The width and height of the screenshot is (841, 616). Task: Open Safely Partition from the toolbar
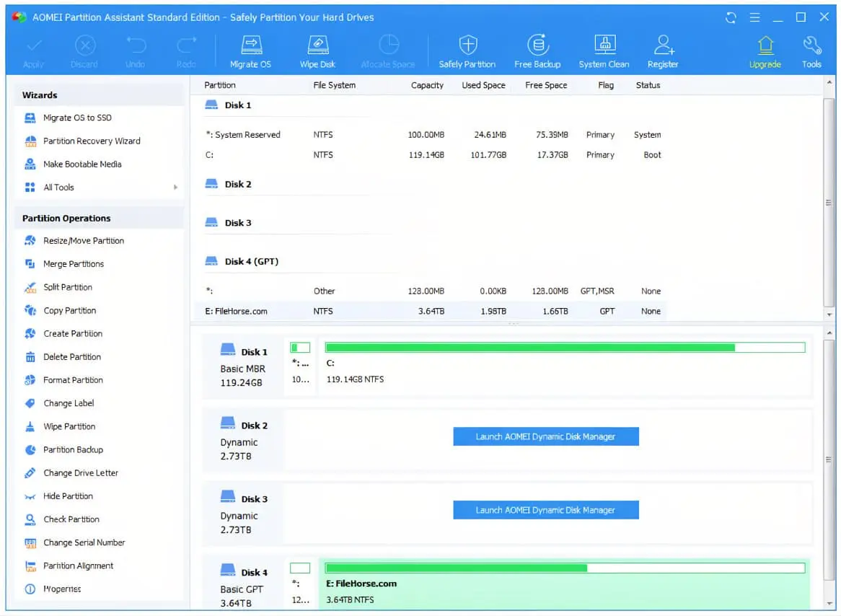(467, 52)
